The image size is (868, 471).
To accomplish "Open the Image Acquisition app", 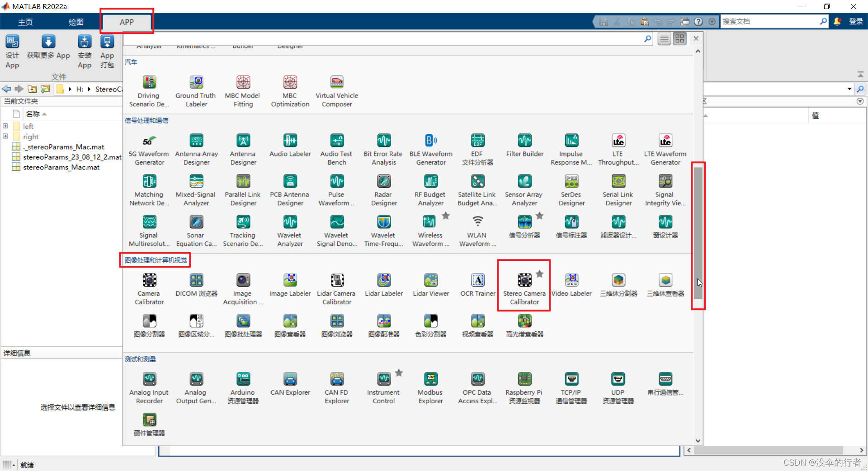I will (243, 289).
